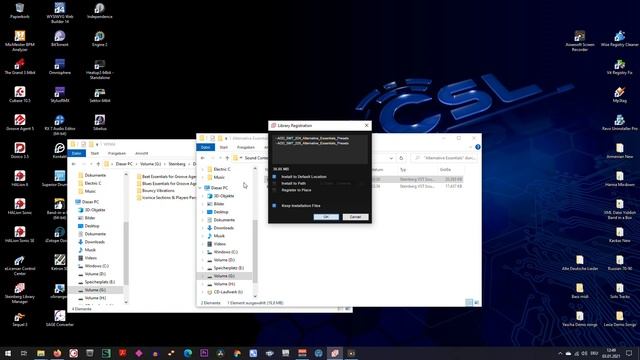
Task: Switch to large icons view in front Explorer
Action: pyautogui.click(x=476, y=302)
